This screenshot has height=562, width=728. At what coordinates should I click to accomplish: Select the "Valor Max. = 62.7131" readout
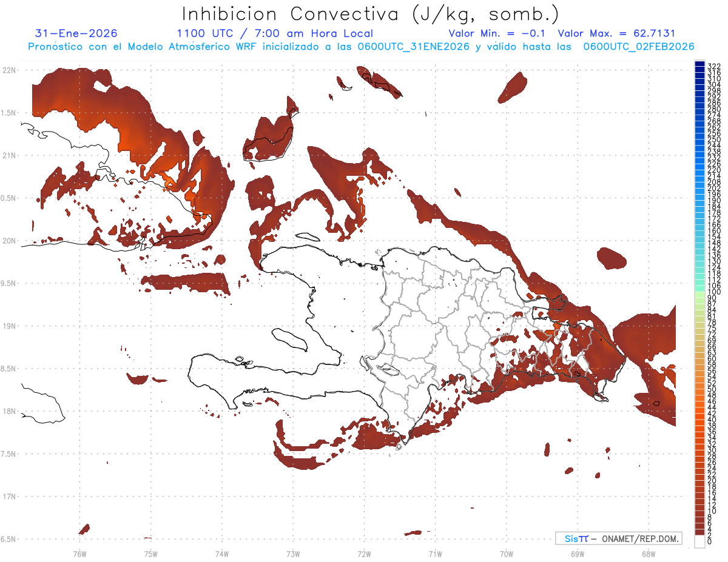click(x=616, y=33)
